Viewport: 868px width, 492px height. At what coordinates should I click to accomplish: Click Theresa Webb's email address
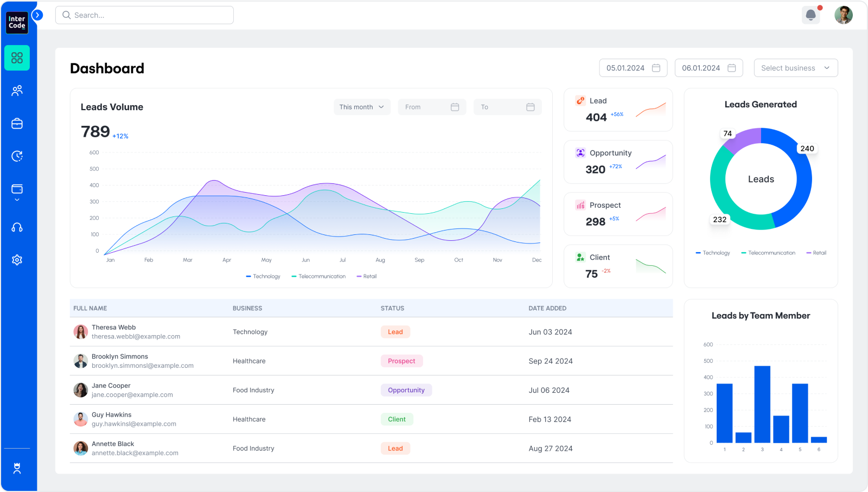[136, 336]
